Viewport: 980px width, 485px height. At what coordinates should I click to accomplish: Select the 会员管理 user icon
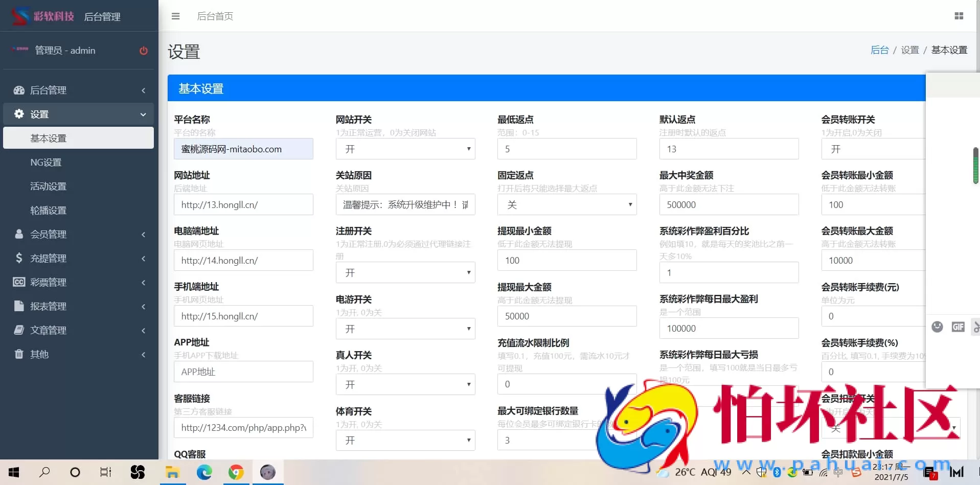coord(19,234)
